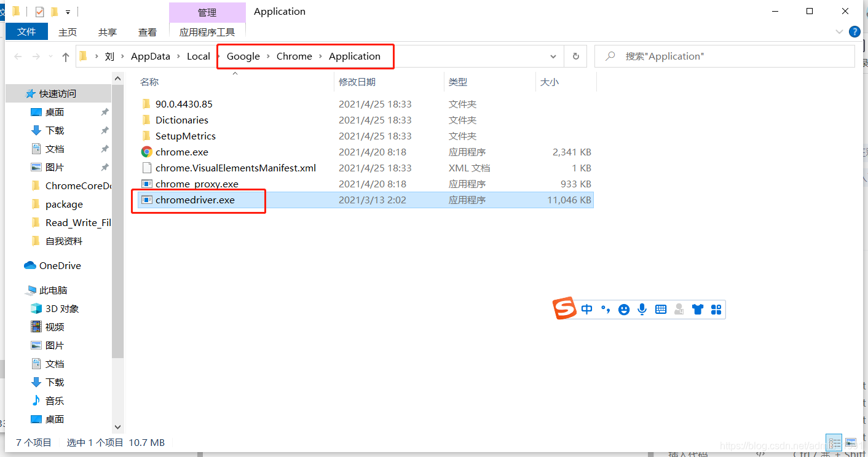This screenshot has height=457, width=868.
Task: Open 视频 under 此电脑
Action: [x=55, y=327]
